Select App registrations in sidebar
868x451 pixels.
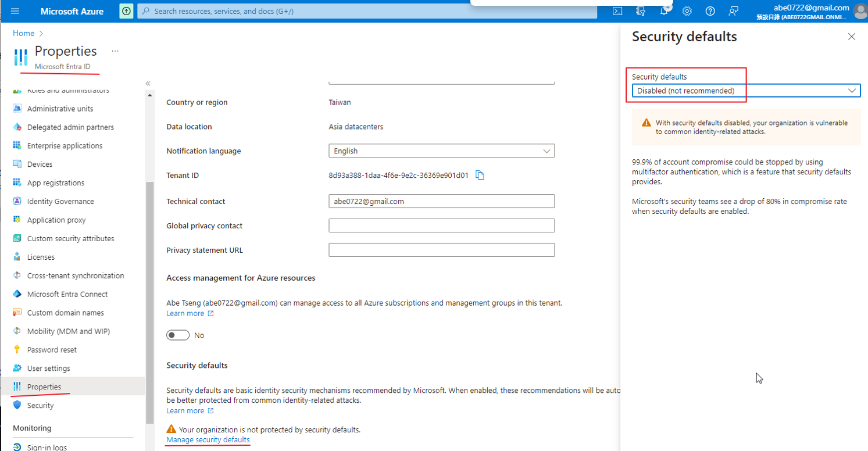pyautogui.click(x=55, y=183)
